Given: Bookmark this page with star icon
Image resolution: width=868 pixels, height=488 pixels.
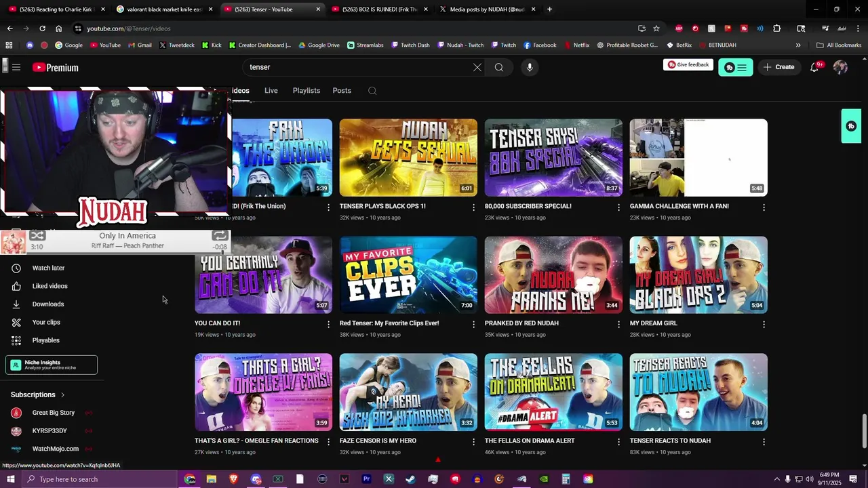Looking at the screenshot, I should pos(656,28).
